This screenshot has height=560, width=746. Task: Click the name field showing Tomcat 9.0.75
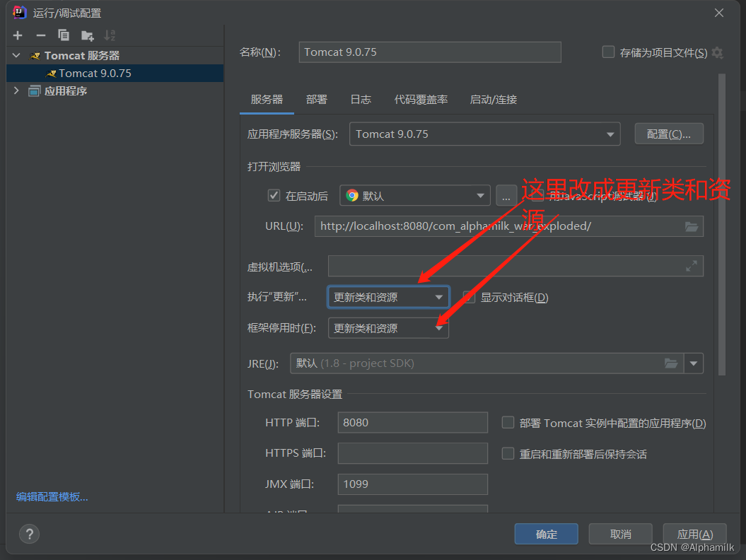point(430,52)
